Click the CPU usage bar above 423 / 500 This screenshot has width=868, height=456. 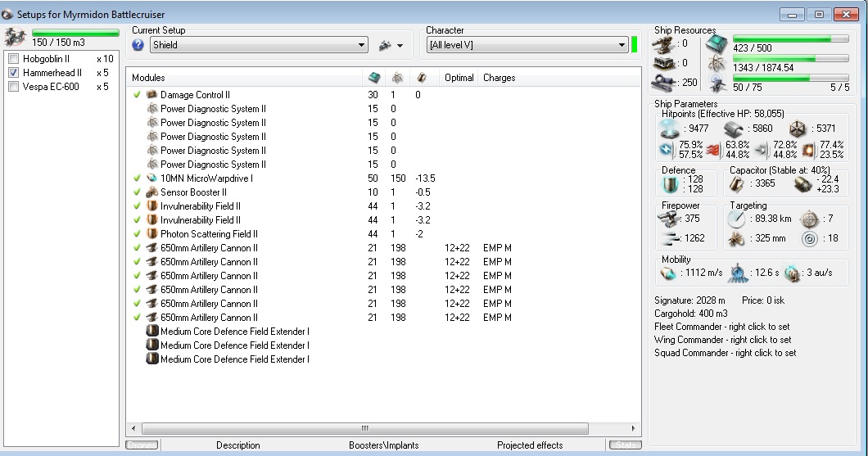(790, 38)
